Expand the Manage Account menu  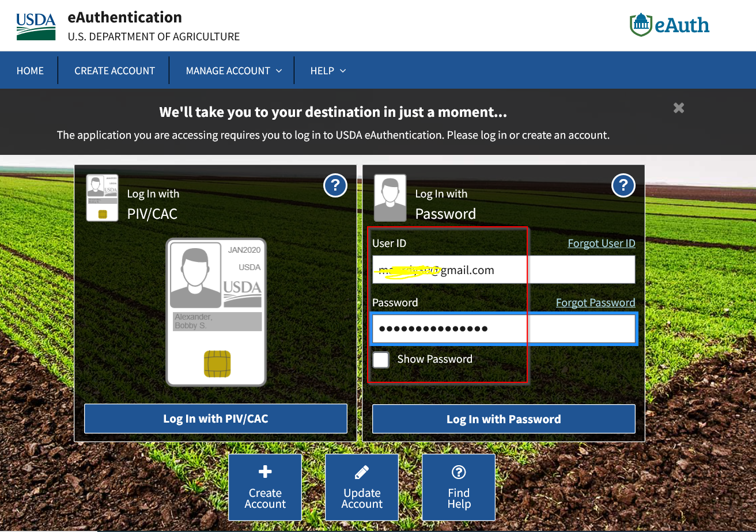234,71
